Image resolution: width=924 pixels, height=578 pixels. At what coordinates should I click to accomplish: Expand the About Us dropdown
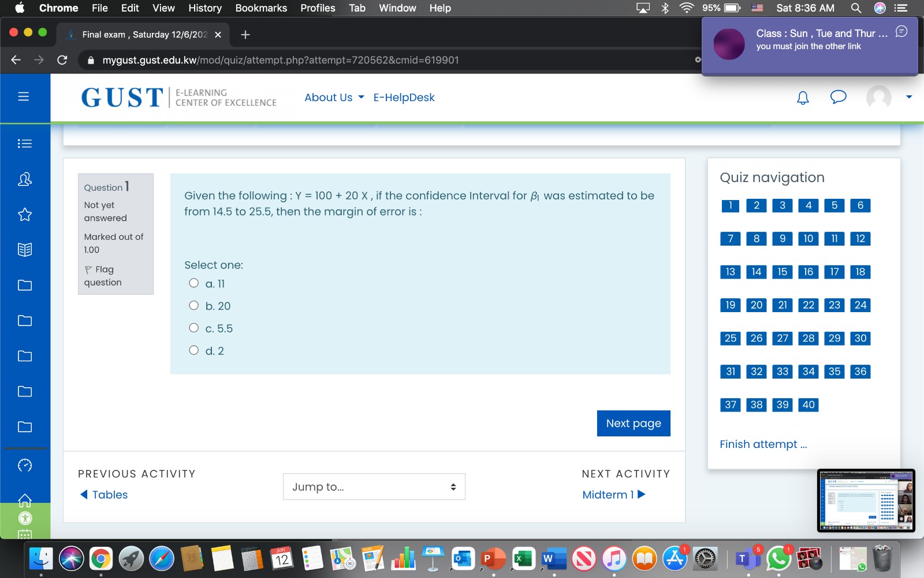(x=332, y=97)
